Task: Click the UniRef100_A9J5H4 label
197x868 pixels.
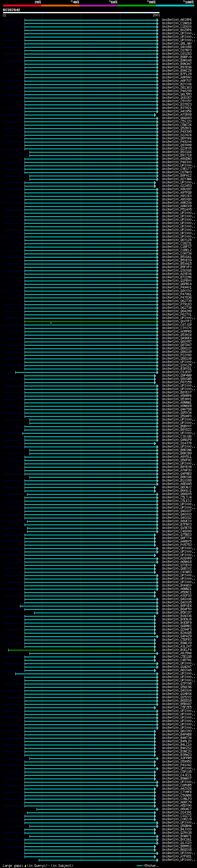Action: point(177,653)
